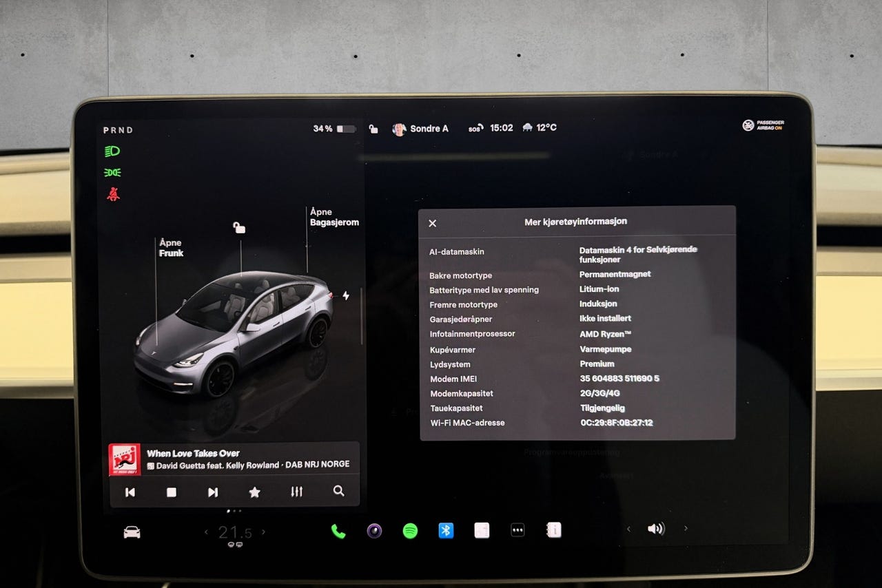Select the Premium sound system value

pyautogui.click(x=597, y=364)
